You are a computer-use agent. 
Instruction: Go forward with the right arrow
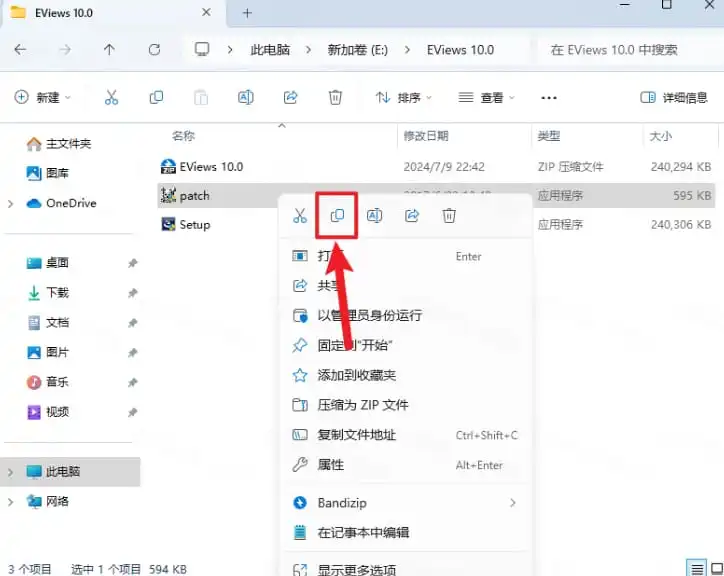click(65, 49)
